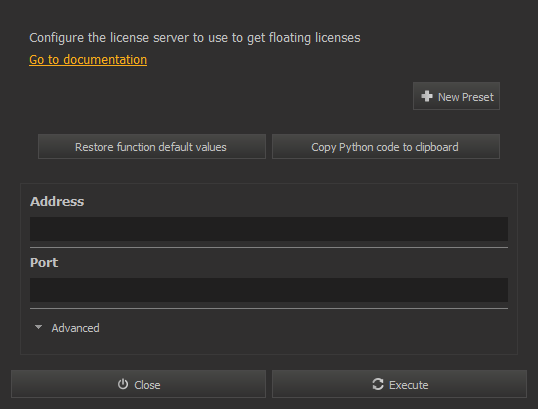Close the license server dialog
This screenshot has height=409, width=538.
(138, 384)
